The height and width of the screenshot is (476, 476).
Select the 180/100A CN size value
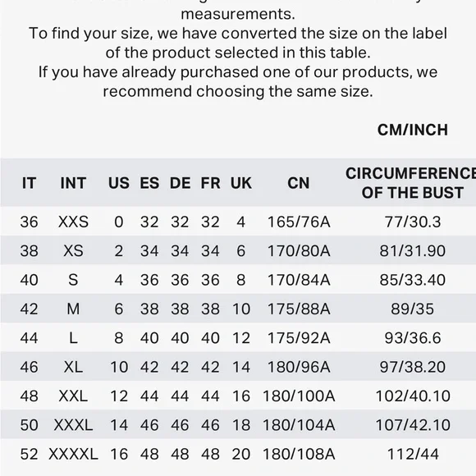(299, 396)
